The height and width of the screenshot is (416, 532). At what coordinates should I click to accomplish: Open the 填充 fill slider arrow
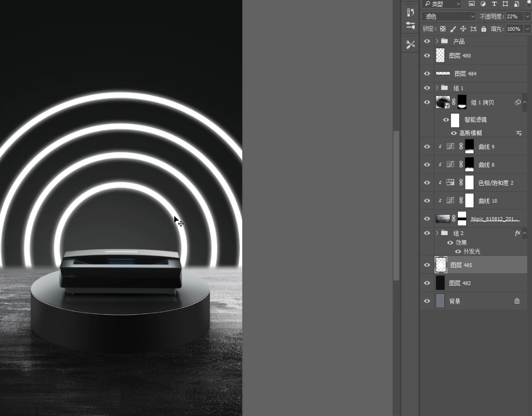pyautogui.click(x=527, y=29)
